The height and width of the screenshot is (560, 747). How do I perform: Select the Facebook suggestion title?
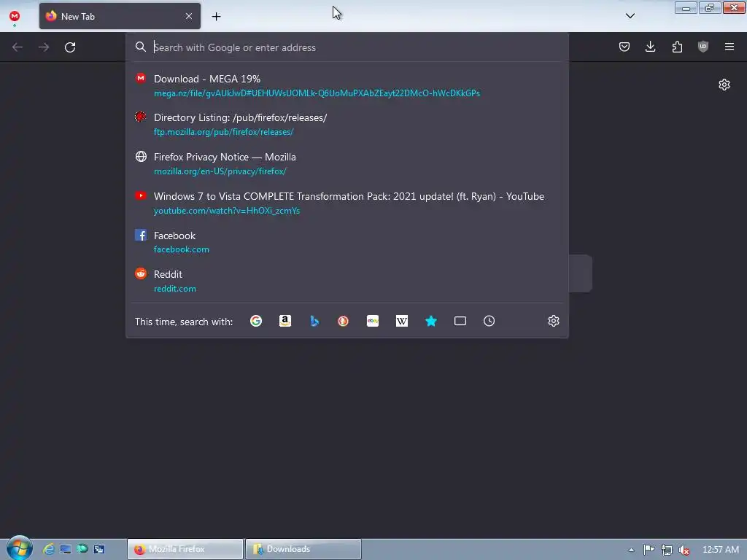click(x=174, y=236)
